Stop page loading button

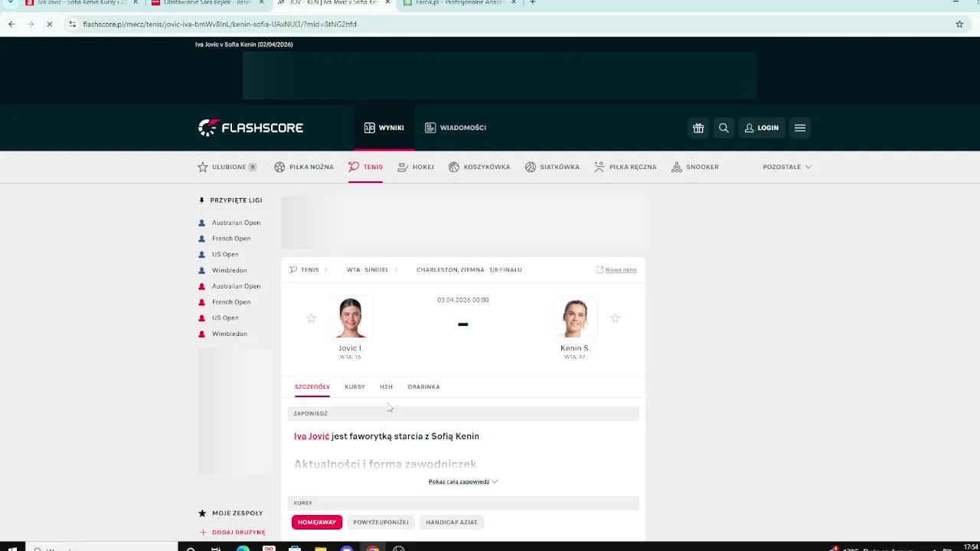(x=50, y=24)
